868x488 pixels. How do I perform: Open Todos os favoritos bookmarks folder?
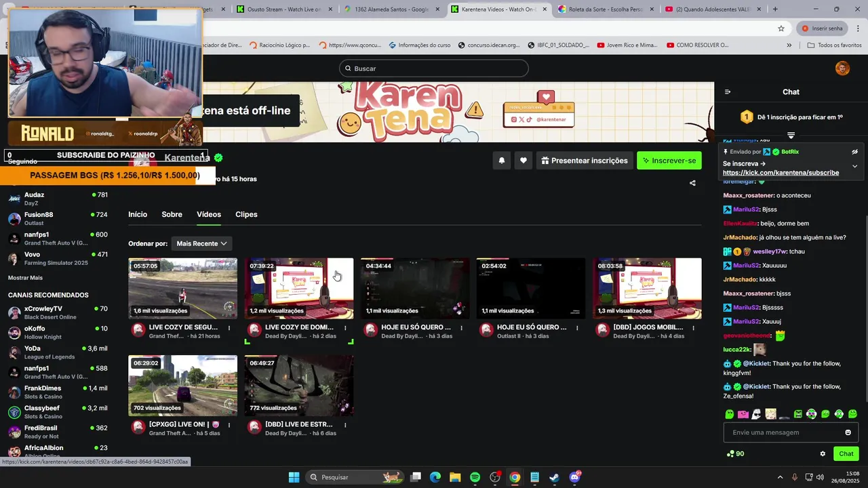click(x=834, y=45)
